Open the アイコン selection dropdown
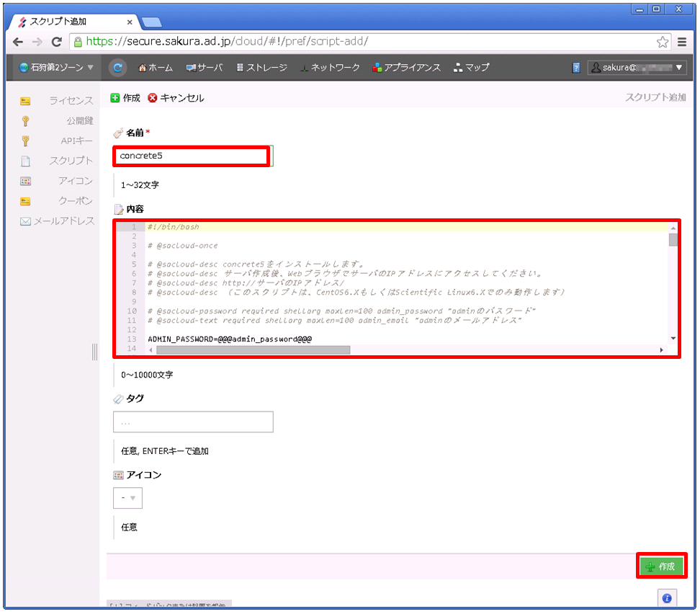The width and height of the screenshot is (700, 614). [x=127, y=498]
